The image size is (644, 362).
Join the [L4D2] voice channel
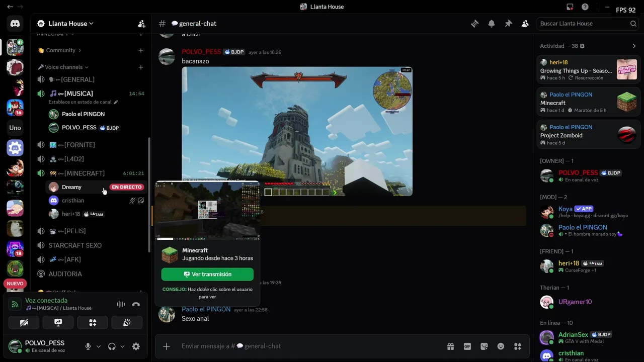(91, 159)
